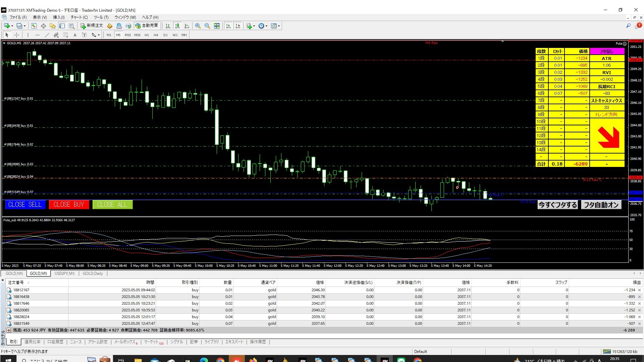644x362 pixels.
Task: Switch to the GOLD.Daily tab
Action: (x=93, y=273)
